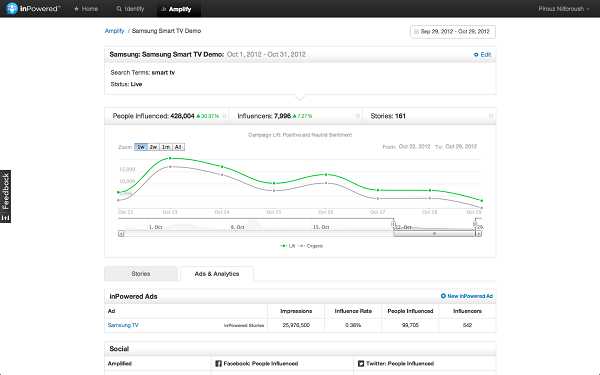Click the icon below Feedback tab

tap(5, 218)
